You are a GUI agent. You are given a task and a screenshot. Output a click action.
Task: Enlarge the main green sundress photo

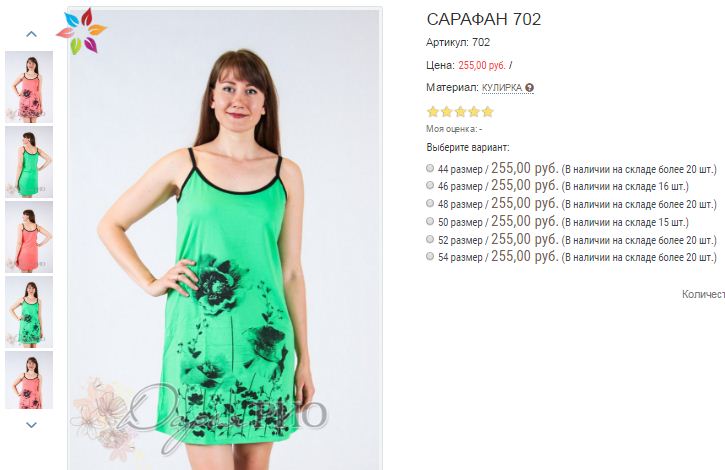click(x=224, y=240)
